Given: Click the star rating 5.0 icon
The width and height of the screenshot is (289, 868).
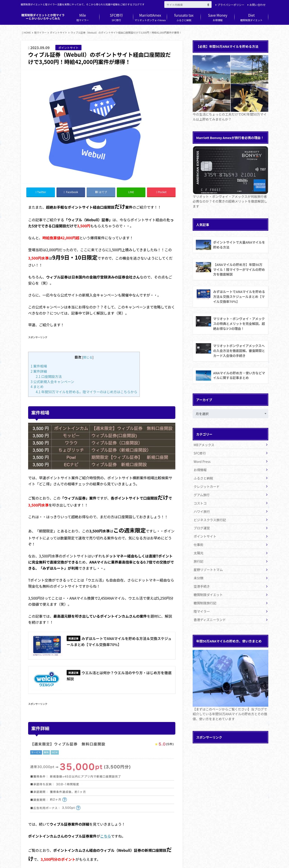Looking at the screenshot, I should coord(156,744).
